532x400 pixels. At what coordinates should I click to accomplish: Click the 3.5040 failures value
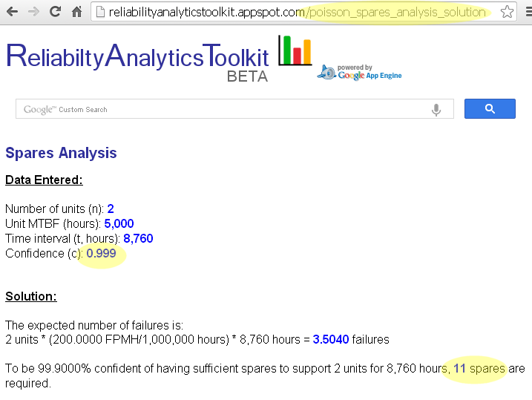331,339
